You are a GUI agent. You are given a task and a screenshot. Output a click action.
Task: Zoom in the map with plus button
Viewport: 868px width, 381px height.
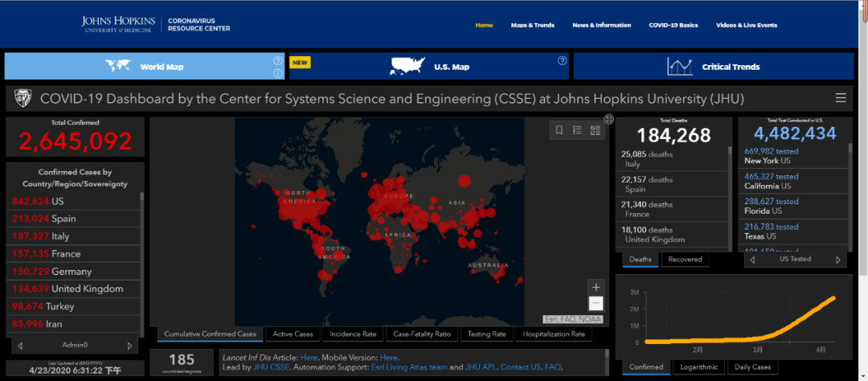click(596, 287)
